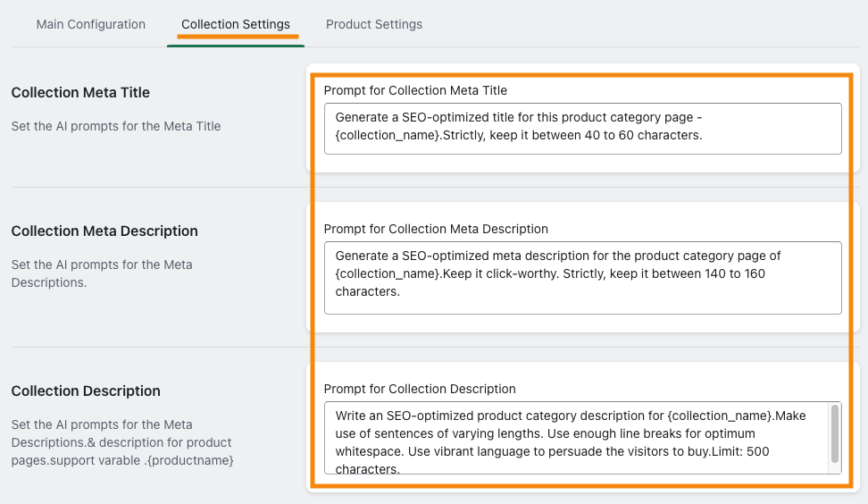Screen dimensions: 868x504
Task: Switch to the Main Configuration tab
Action: 91,24
